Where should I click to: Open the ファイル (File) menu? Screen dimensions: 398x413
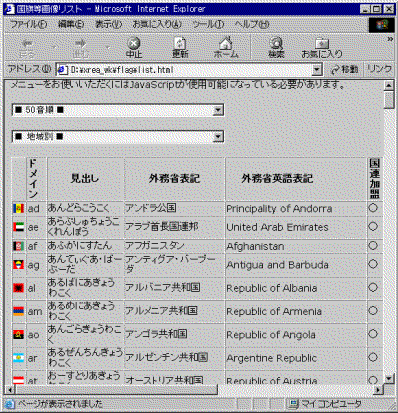pos(28,25)
